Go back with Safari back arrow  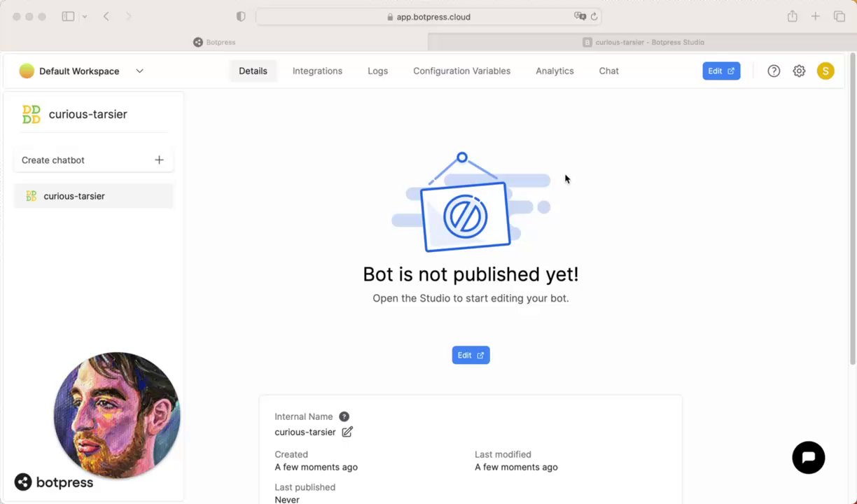(106, 16)
